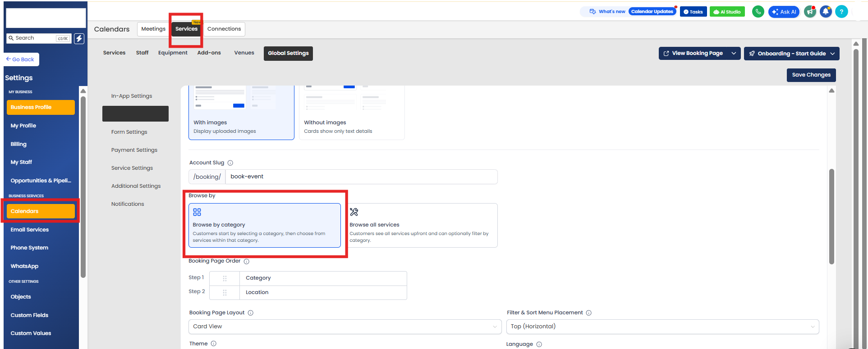Open the bell notifications icon
Image resolution: width=868 pixels, height=349 pixels.
click(826, 12)
